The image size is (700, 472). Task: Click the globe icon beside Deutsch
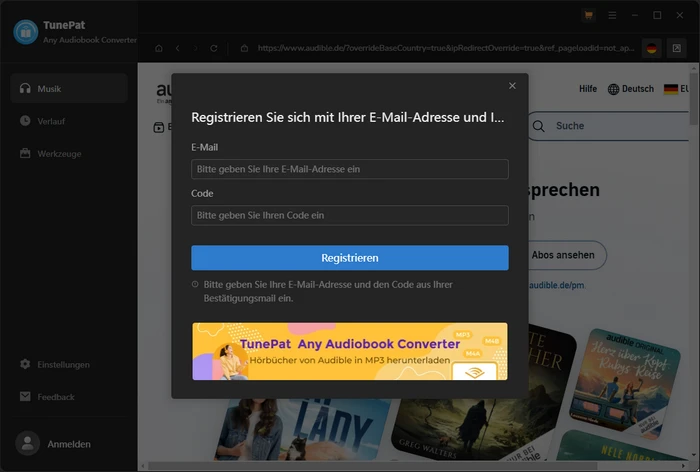tap(613, 89)
